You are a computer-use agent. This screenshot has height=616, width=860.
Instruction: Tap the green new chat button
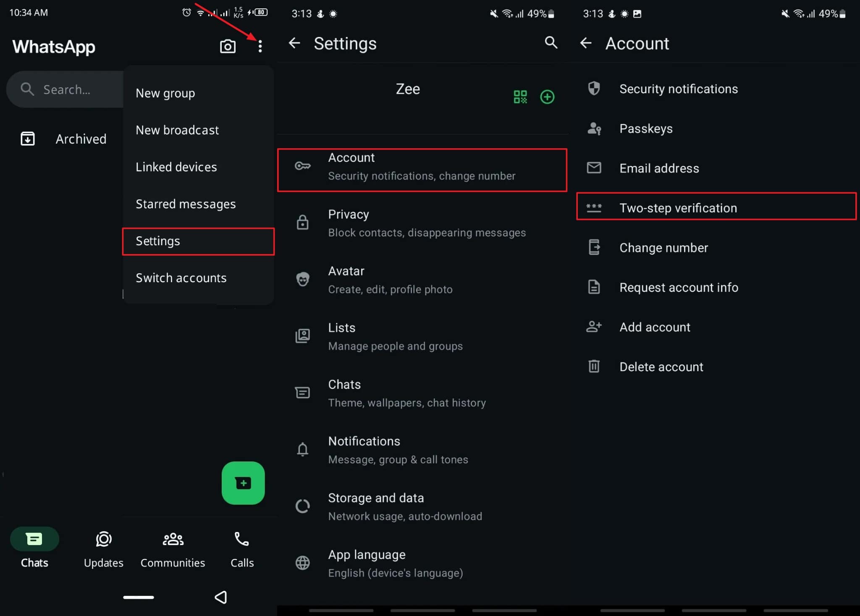click(243, 483)
